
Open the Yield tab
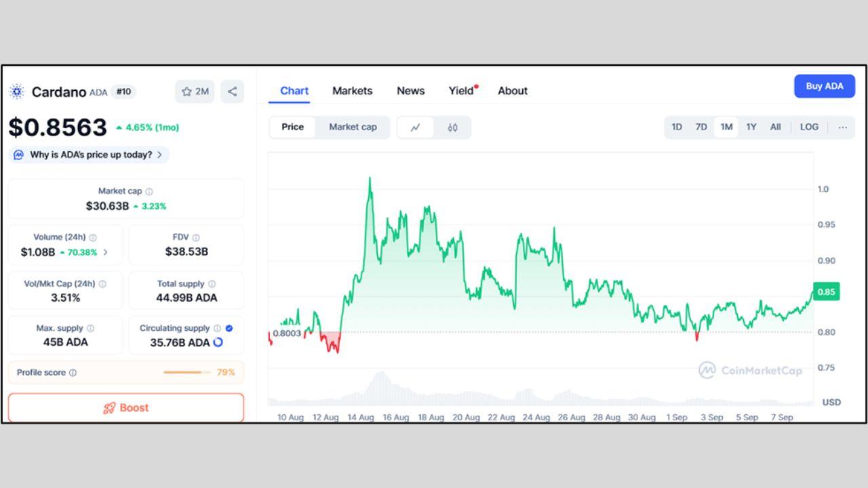[x=461, y=91]
